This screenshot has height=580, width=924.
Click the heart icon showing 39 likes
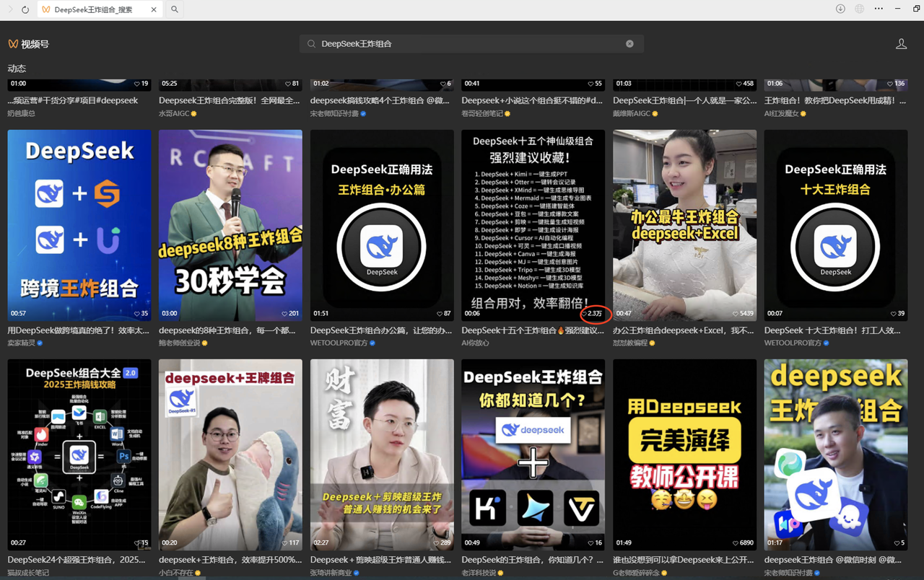[x=894, y=314]
